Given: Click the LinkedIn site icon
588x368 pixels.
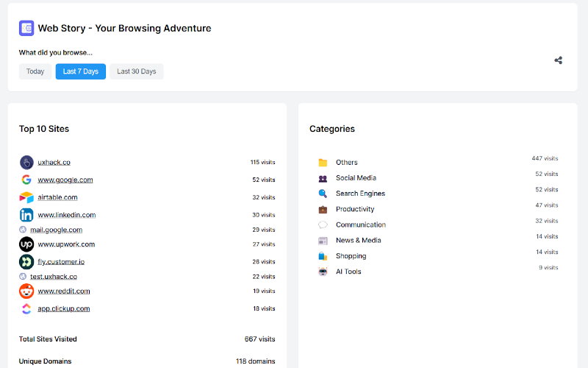Looking at the screenshot, I should pyautogui.click(x=26, y=215).
